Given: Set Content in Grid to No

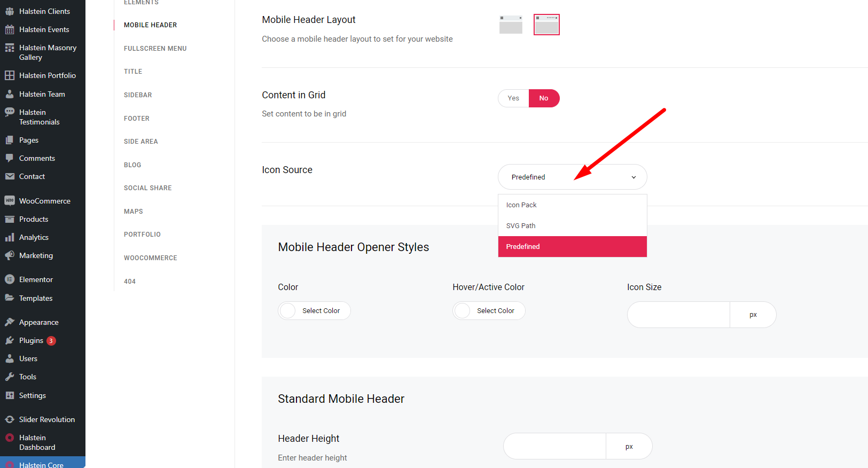Looking at the screenshot, I should [x=544, y=98].
